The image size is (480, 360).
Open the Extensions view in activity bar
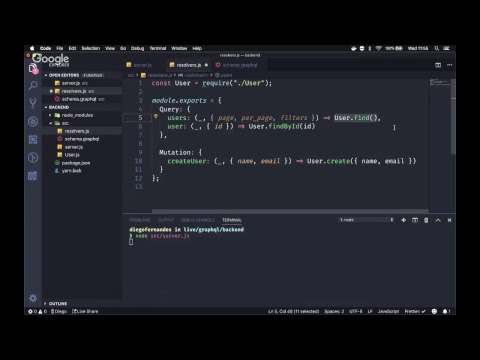[33, 139]
